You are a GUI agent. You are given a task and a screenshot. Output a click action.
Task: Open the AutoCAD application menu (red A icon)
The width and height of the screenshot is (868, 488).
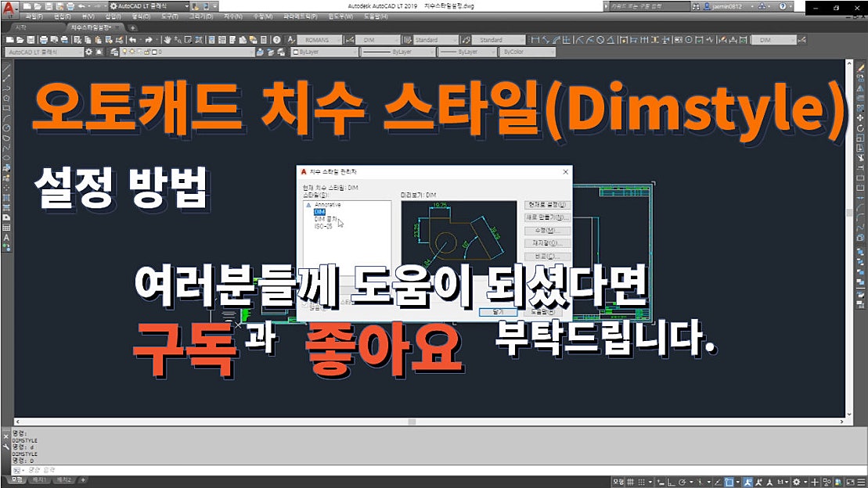tap(8, 7)
